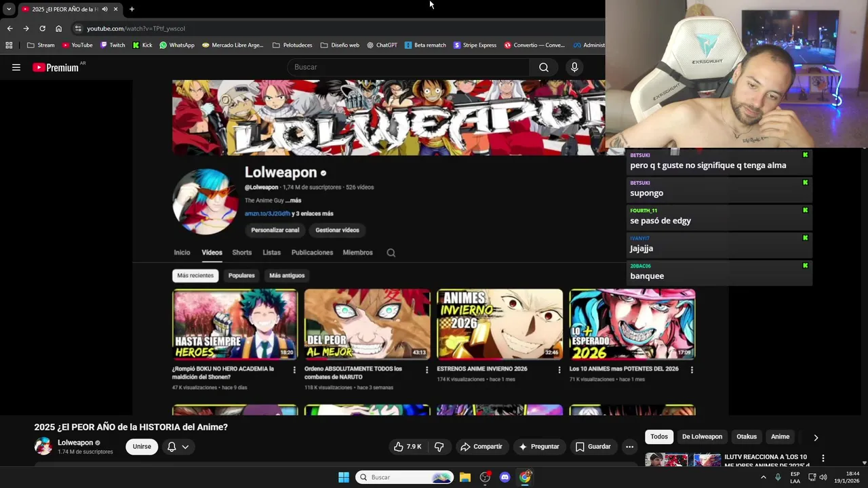
Task: Switch to the channel Videos tab
Action: [x=212, y=252]
